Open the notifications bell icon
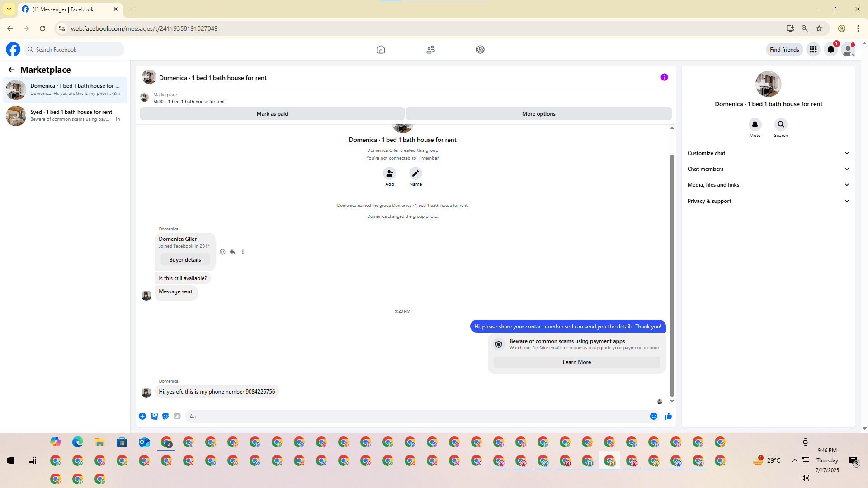The height and width of the screenshot is (488, 868). 831,50
